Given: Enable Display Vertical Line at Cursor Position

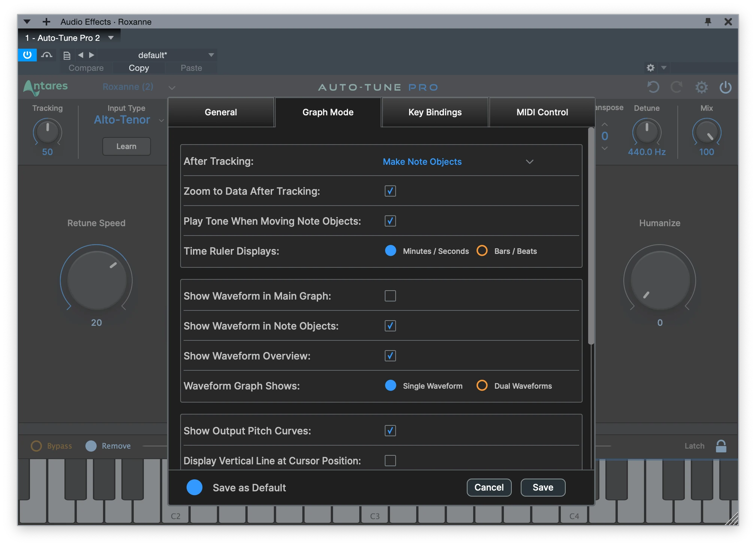Looking at the screenshot, I should pyautogui.click(x=390, y=461).
